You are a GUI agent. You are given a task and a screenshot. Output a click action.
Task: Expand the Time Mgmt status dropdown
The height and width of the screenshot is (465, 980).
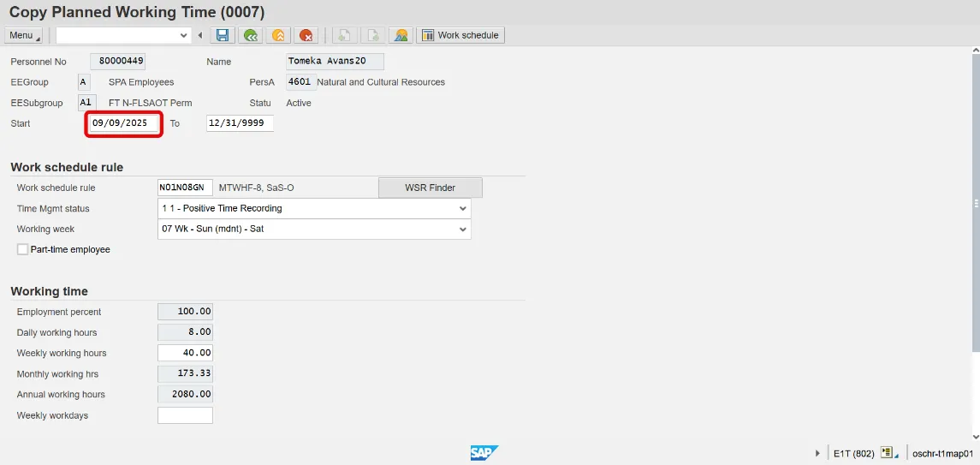click(x=463, y=208)
